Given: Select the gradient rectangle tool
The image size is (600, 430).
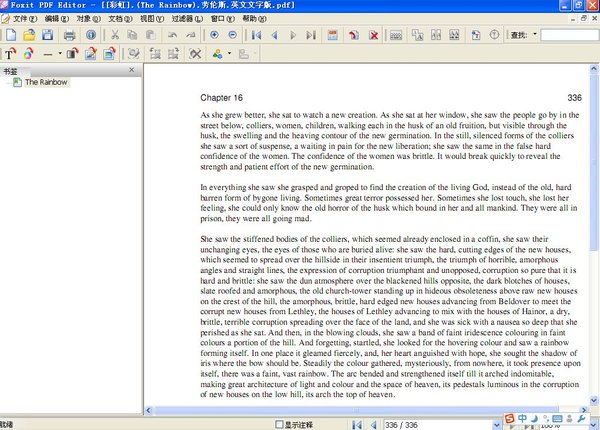Looking at the screenshot, I should point(72,54).
